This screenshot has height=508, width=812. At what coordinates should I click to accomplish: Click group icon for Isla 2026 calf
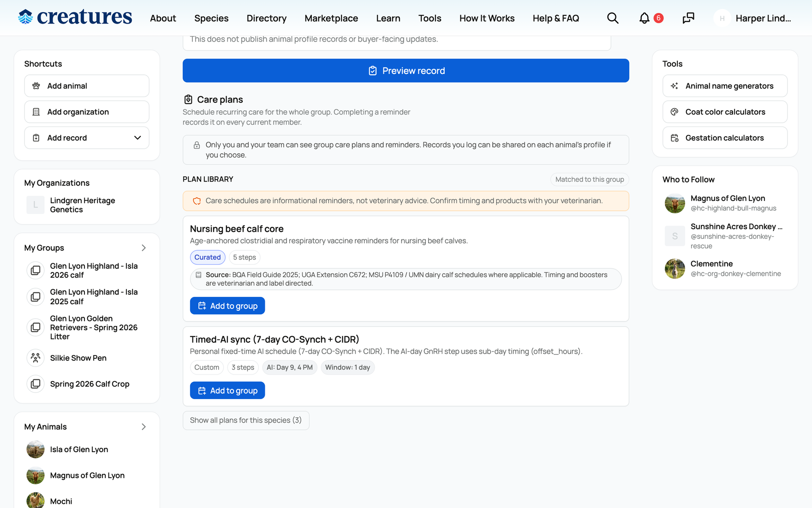tap(36, 271)
